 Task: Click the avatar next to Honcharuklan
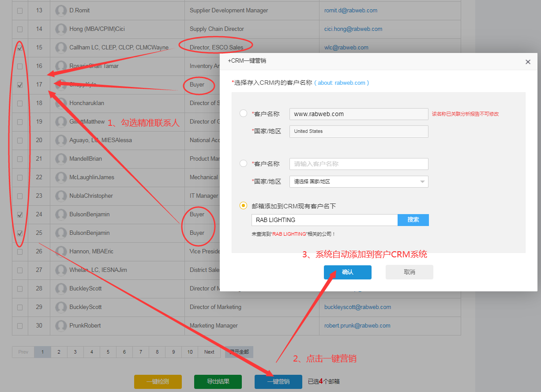point(61,103)
